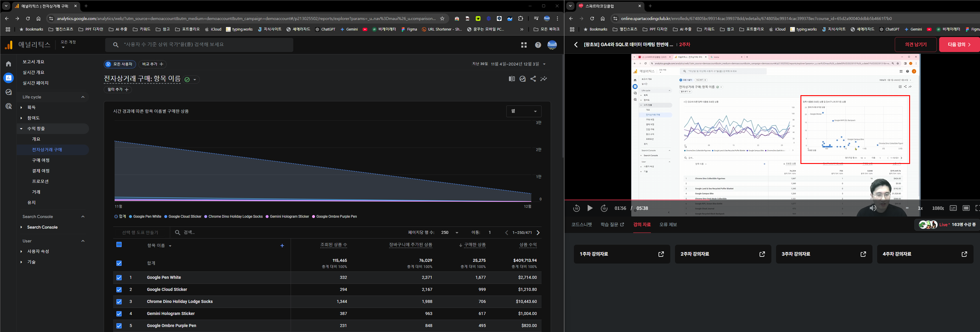The height and width of the screenshot is (332, 980).
Task: Add a dimension with the blue plus icon
Action: pos(282,246)
